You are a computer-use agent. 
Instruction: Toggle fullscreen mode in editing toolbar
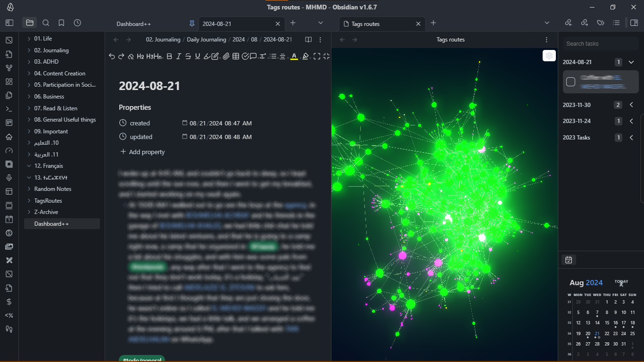coord(317,57)
